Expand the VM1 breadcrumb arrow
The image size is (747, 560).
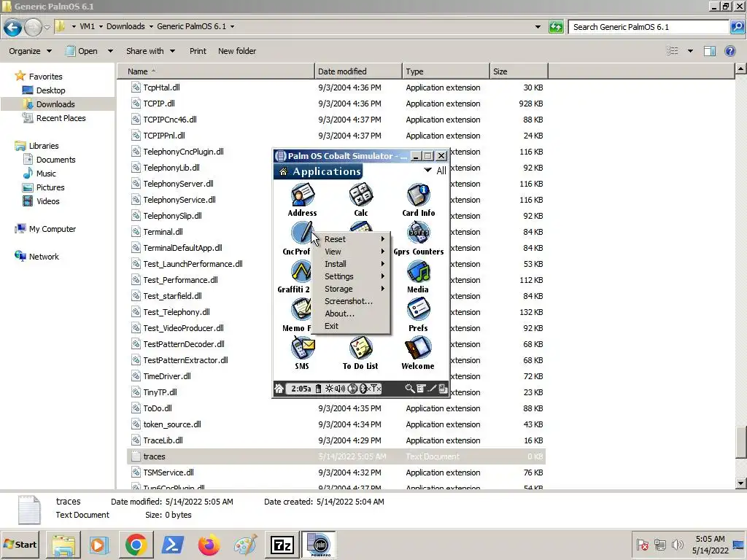click(x=101, y=26)
